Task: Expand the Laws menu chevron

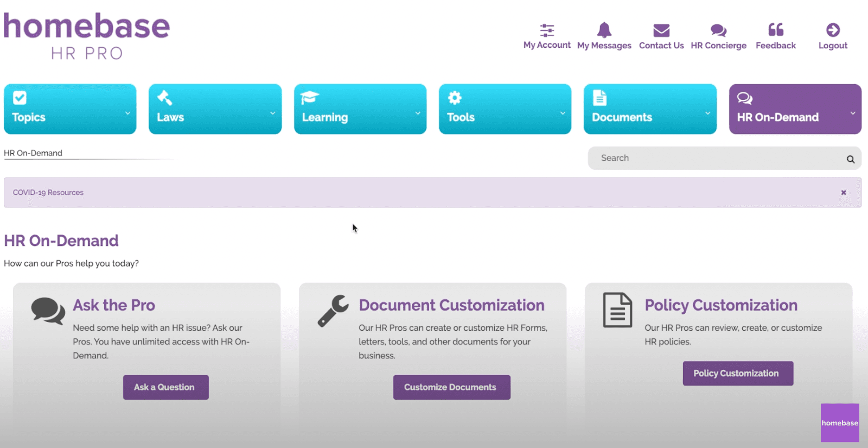Action: (x=273, y=113)
